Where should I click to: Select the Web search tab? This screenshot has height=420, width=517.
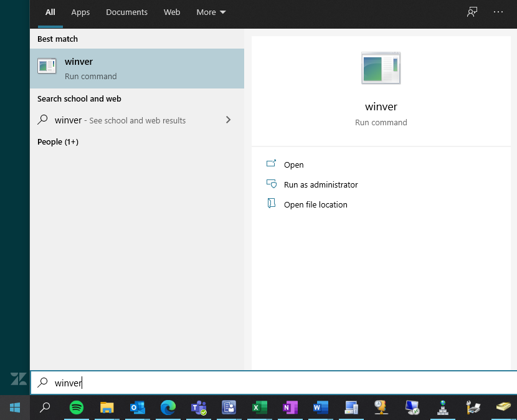pos(172,12)
